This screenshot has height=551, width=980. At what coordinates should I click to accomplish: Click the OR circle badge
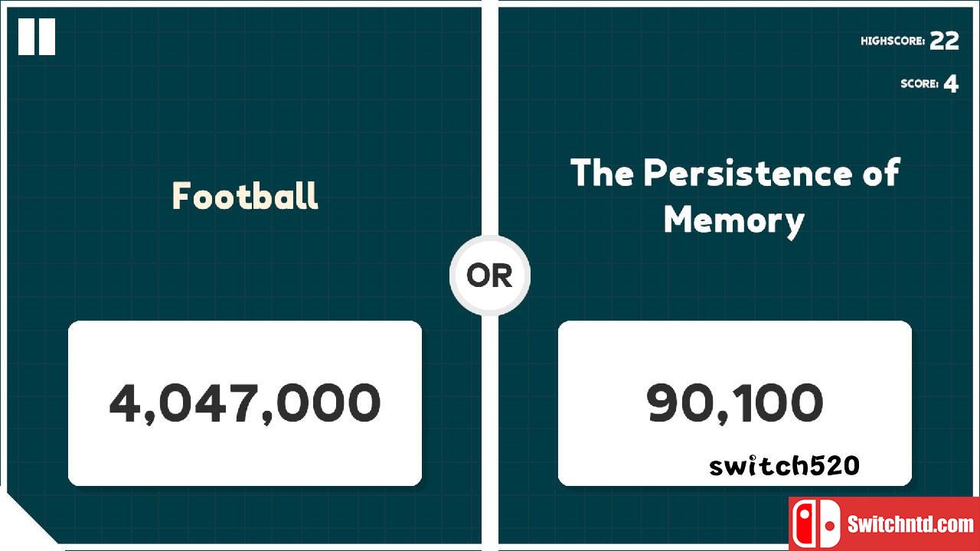(489, 275)
